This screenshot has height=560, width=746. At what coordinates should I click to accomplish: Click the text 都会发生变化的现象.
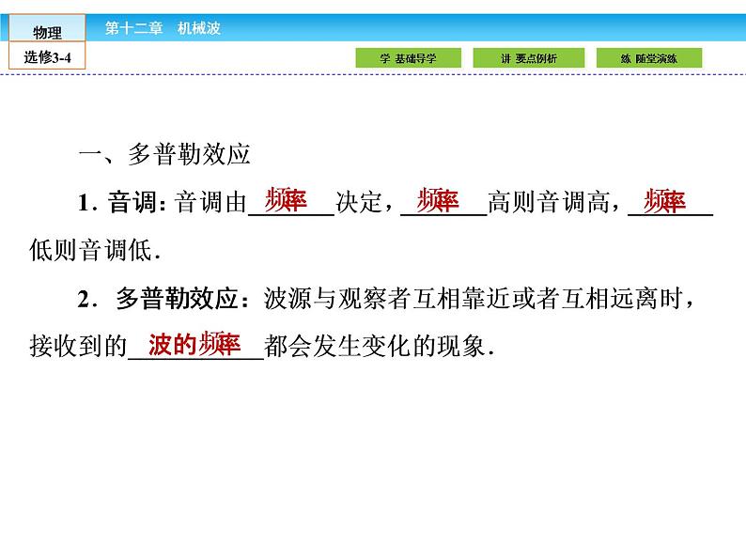[380, 346]
